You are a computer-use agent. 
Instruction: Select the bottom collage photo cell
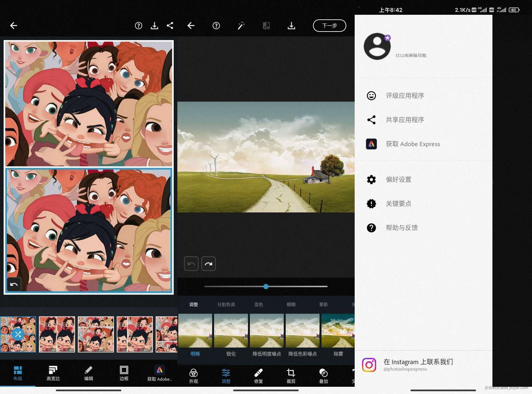89,230
